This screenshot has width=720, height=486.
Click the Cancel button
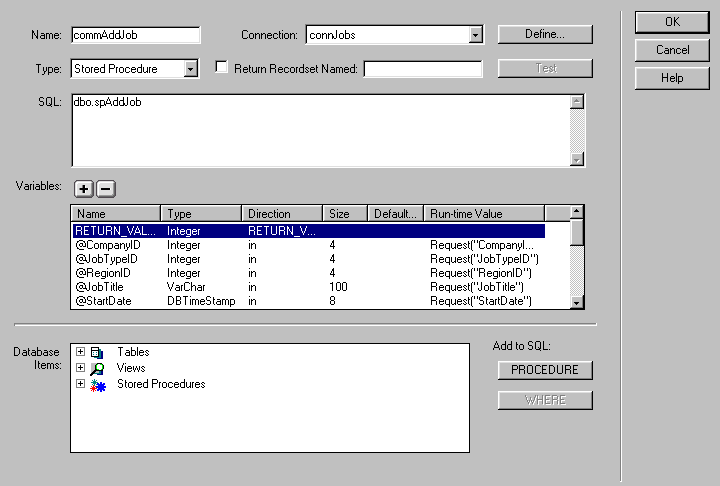click(672, 50)
